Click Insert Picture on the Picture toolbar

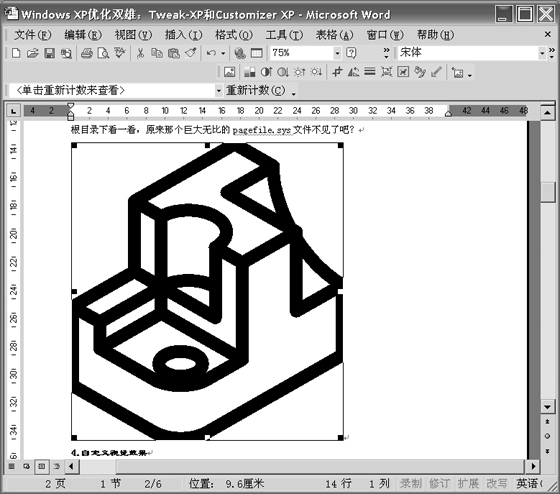[x=230, y=72]
